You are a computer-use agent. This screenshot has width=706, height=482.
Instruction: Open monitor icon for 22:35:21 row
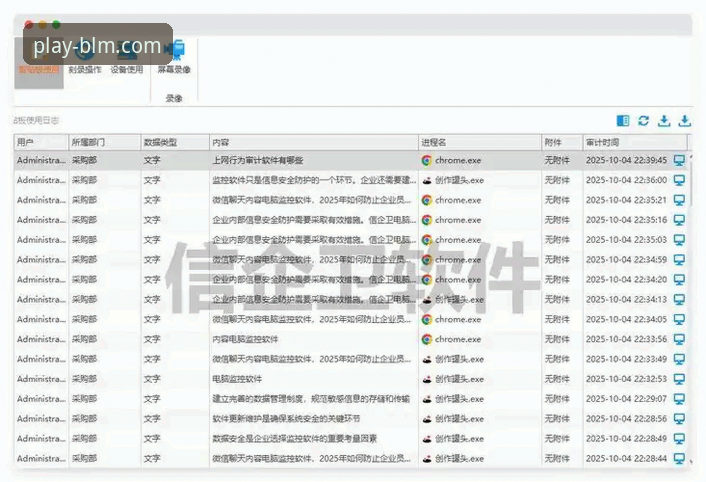pyautogui.click(x=679, y=200)
